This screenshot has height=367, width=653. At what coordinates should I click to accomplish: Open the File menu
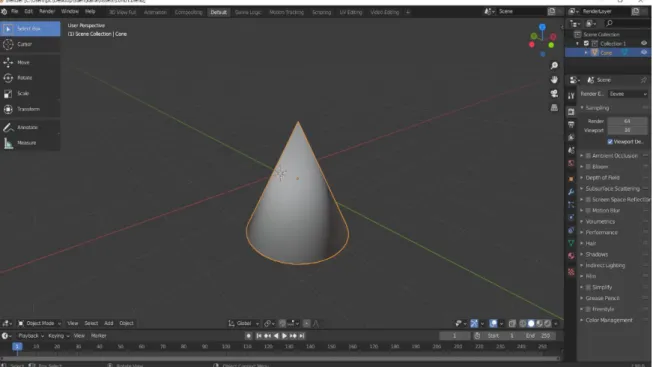point(15,12)
